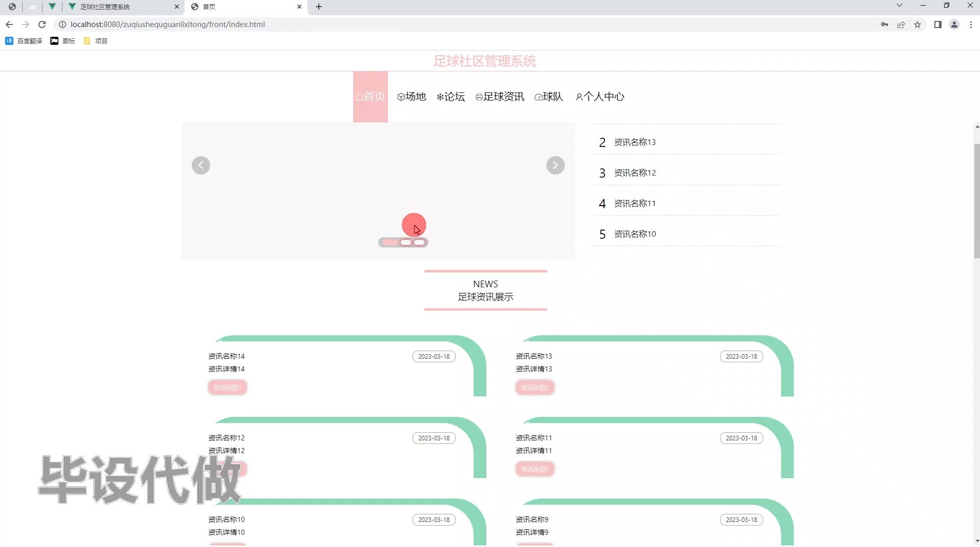980x547 pixels.
Task: Open the saved passwords key icon
Action: [x=885, y=24]
